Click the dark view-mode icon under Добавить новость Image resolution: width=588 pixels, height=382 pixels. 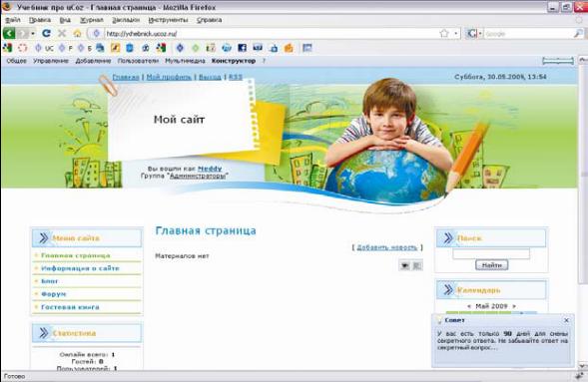[404, 265]
